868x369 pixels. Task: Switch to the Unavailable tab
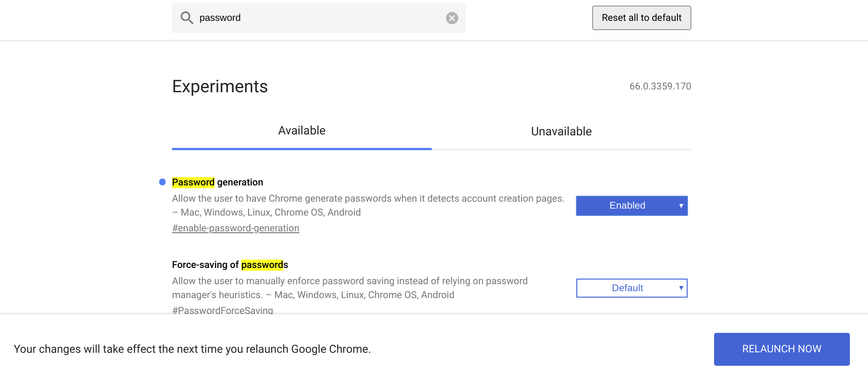point(562,131)
